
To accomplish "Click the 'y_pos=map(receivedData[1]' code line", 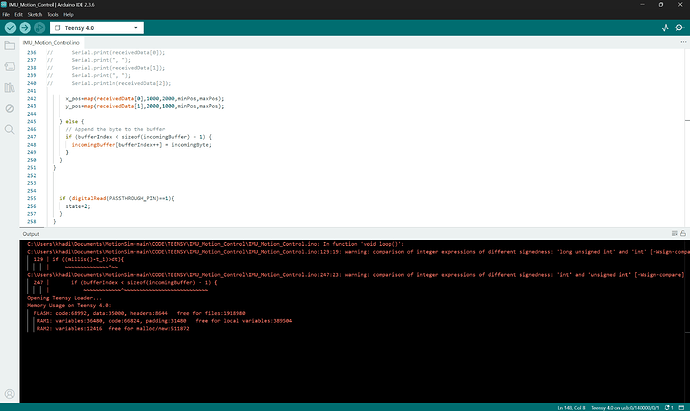I will pyautogui.click(x=145, y=106).
